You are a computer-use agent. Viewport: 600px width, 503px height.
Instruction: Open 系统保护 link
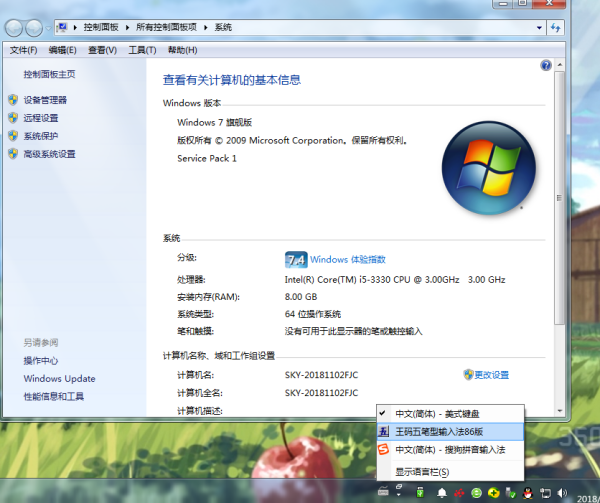[41, 136]
